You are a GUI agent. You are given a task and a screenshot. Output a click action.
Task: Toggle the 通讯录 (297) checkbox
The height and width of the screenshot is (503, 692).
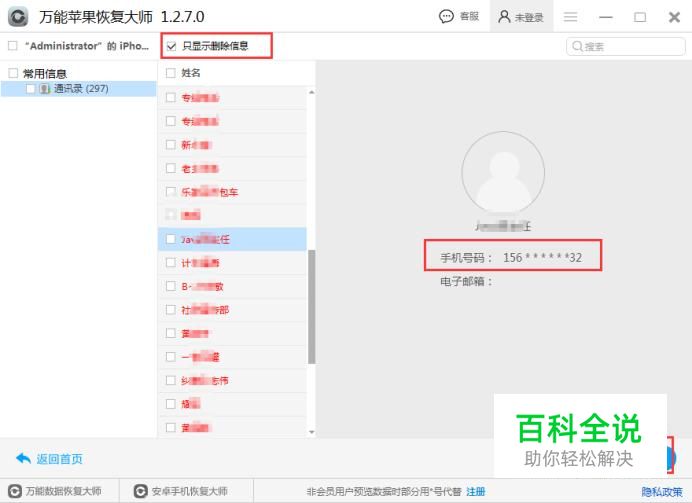coord(30,89)
